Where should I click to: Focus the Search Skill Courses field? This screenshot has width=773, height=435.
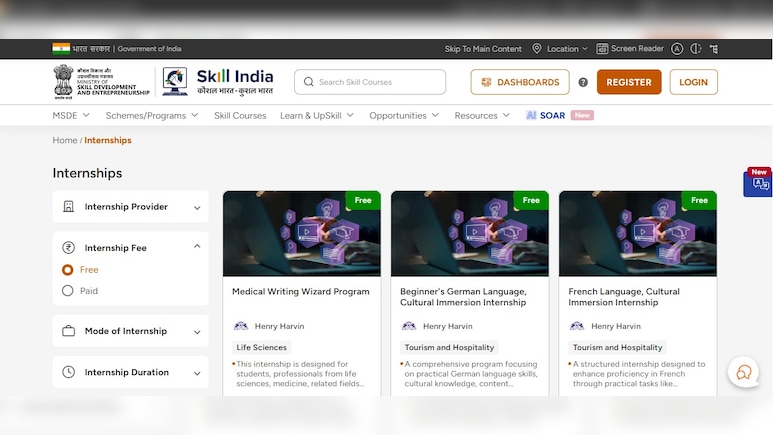[370, 82]
